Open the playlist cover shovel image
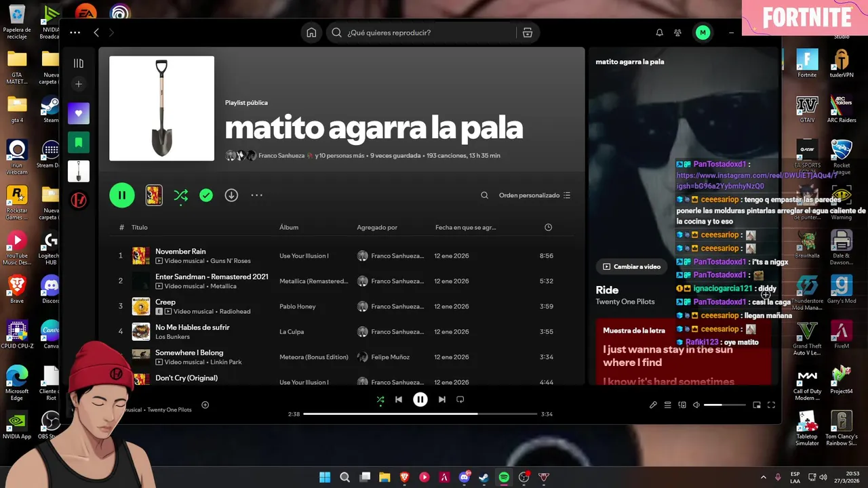The width and height of the screenshot is (868, 488). pyautogui.click(x=161, y=108)
